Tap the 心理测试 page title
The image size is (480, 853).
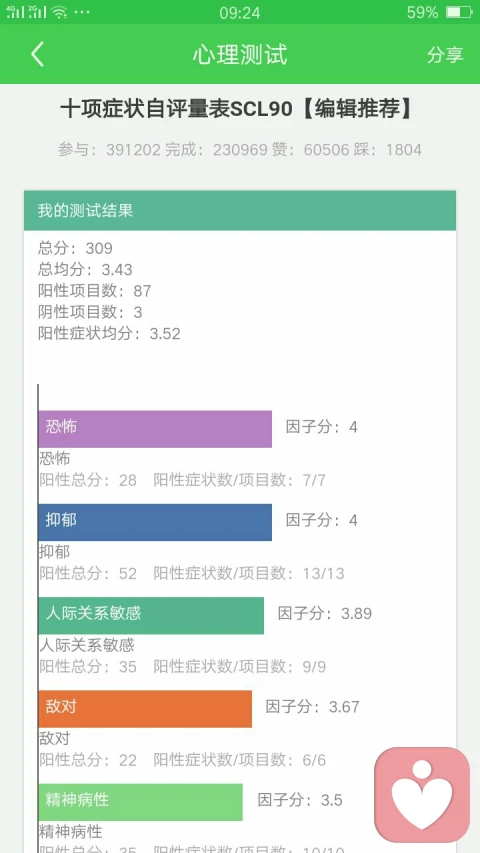[239, 54]
